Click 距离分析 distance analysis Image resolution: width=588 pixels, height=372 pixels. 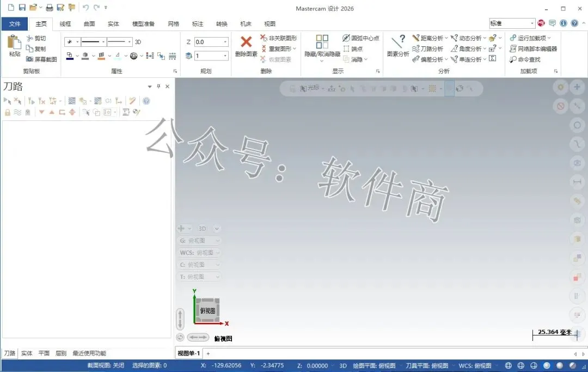coord(428,38)
